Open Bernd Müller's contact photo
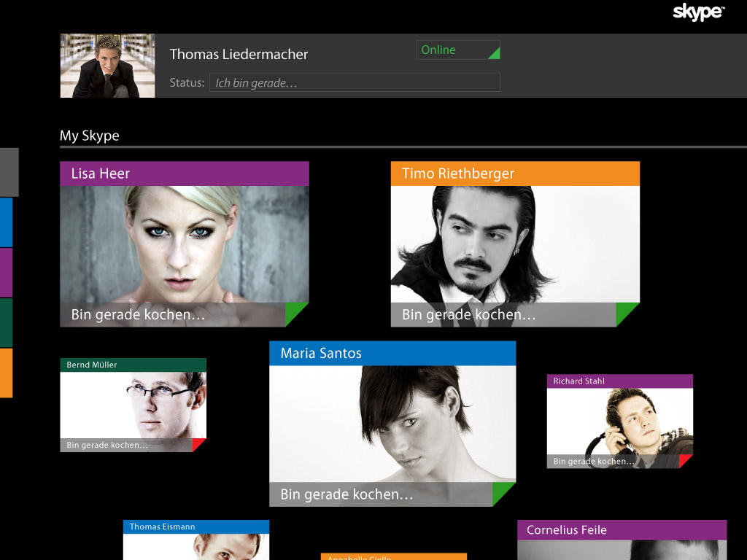Image resolution: width=747 pixels, height=560 pixels. pos(133,405)
